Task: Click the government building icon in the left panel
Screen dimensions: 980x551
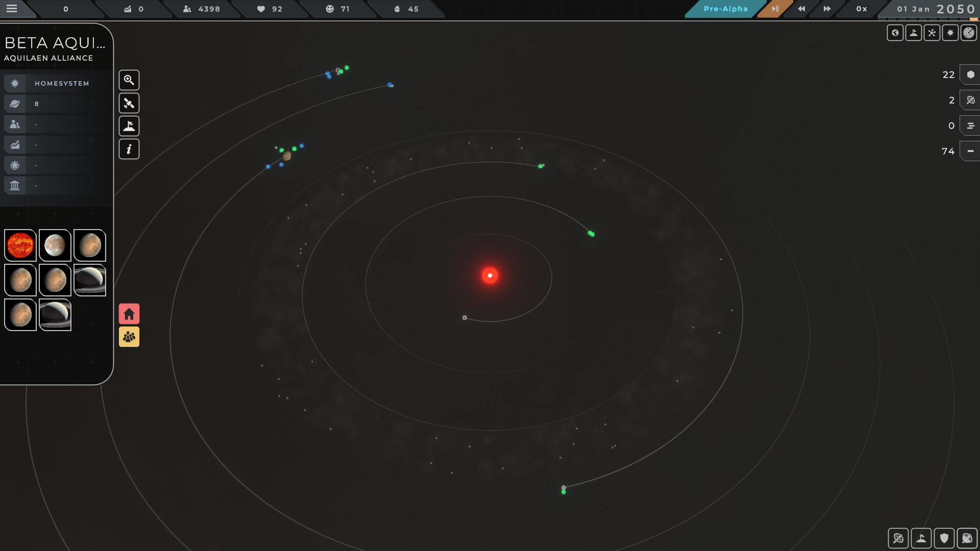Action: point(15,186)
